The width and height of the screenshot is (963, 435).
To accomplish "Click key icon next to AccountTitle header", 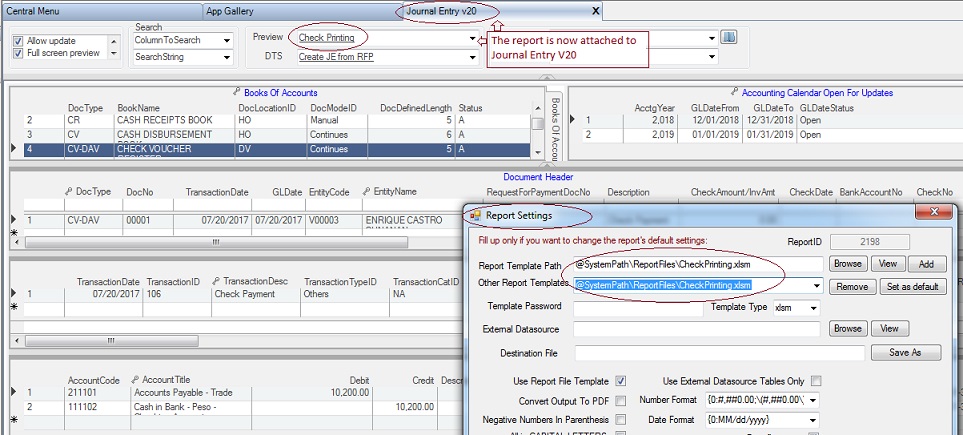I will click(135, 380).
